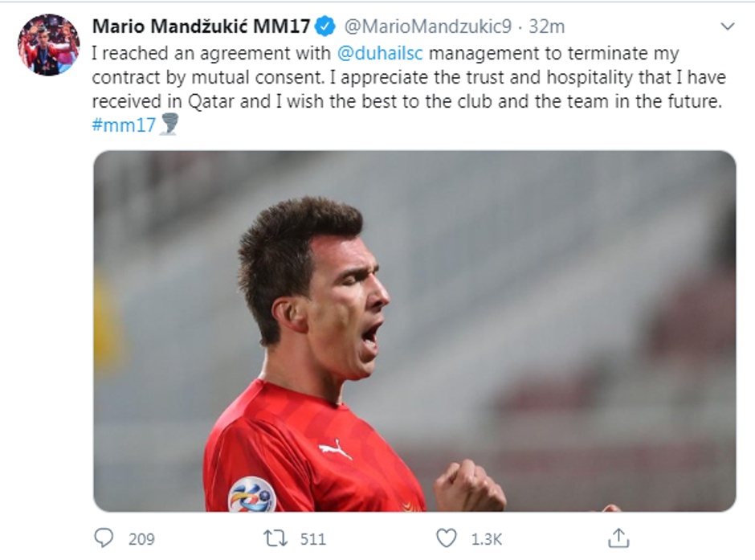Click the AFC badge on the jersey sleeve
755x560 pixels.
click(x=252, y=494)
